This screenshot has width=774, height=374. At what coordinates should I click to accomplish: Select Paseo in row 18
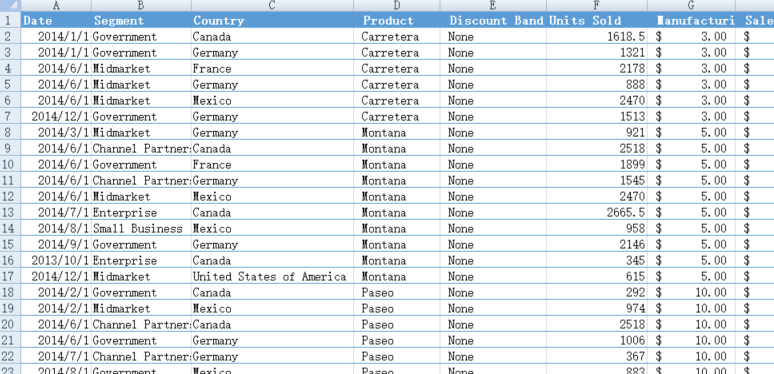point(397,293)
